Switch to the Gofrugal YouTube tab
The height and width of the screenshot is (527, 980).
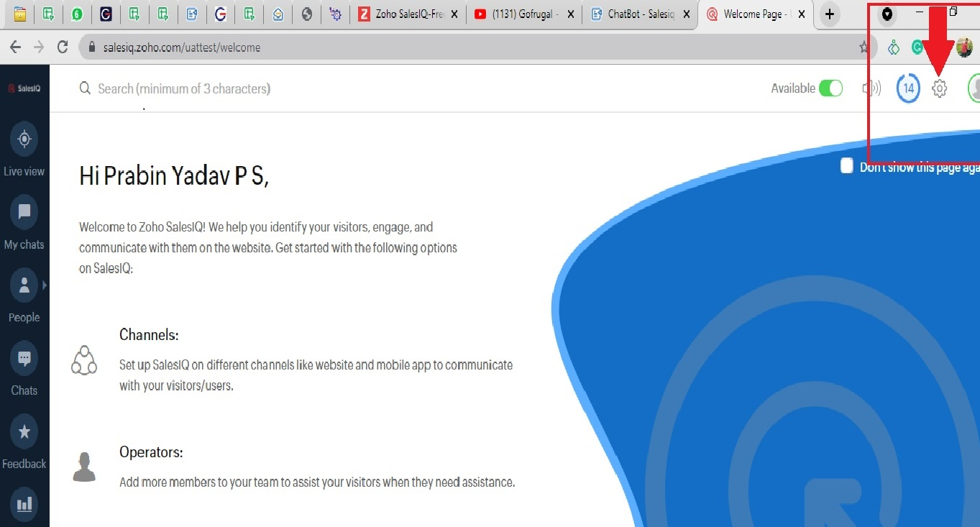(x=523, y=14)
